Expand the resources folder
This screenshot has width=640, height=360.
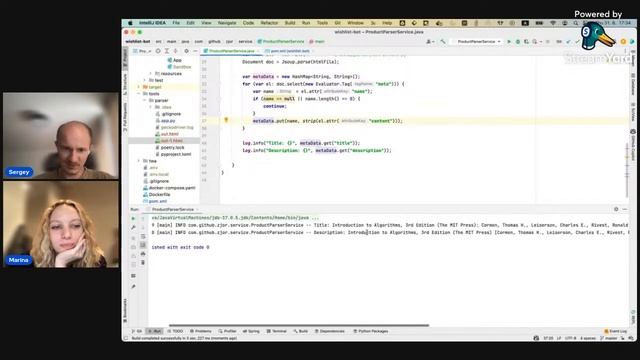click(151, 73)
